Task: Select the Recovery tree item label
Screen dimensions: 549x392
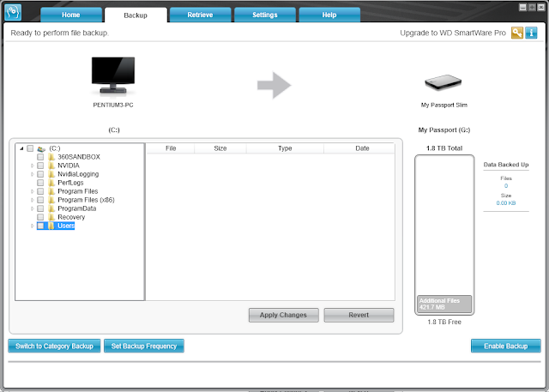Action: click(71, 217)
